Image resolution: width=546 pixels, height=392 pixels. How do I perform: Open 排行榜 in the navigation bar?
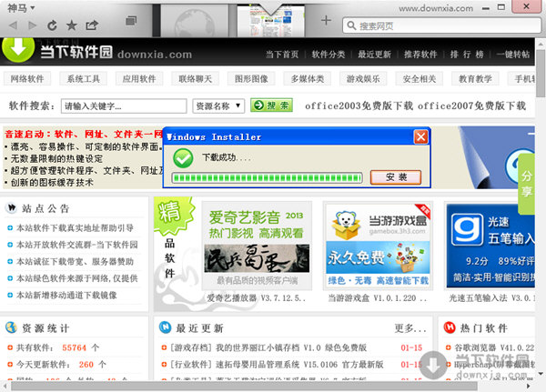pyautogui.click(x=467, y=55)
